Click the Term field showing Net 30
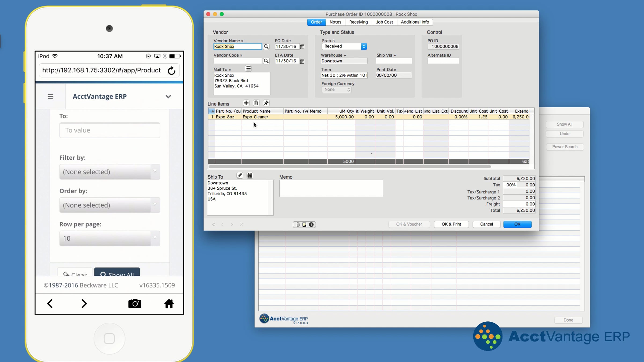 [344, 75]
